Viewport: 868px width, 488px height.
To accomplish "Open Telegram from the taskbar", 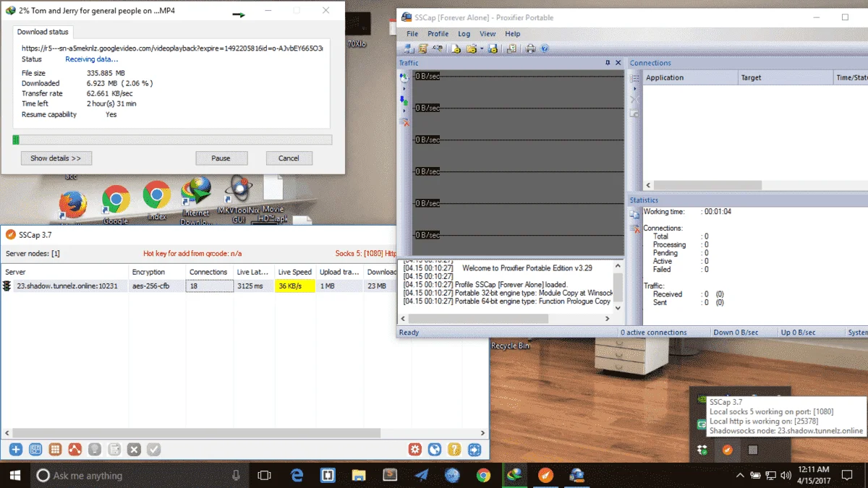I will (x=422, y=475).
